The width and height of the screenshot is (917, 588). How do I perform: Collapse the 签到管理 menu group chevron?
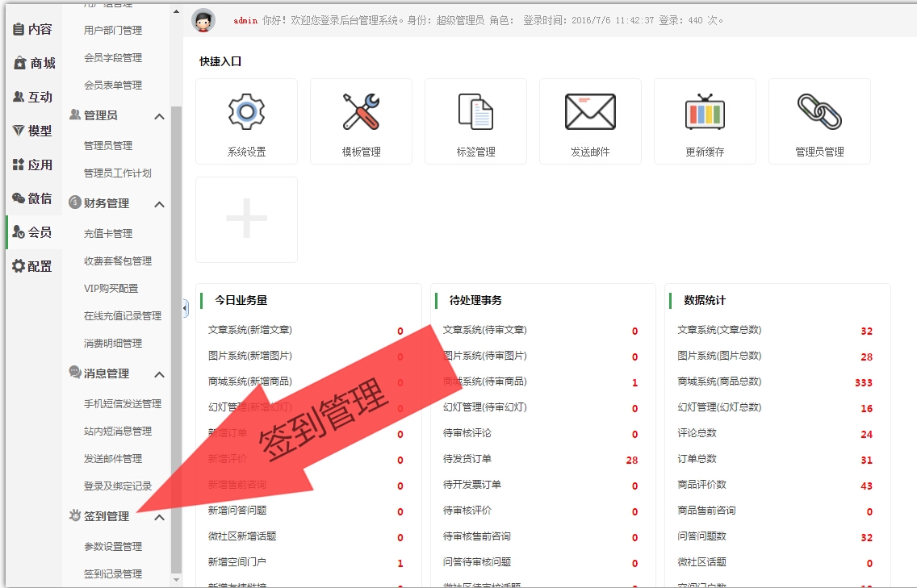click(159, 517)
